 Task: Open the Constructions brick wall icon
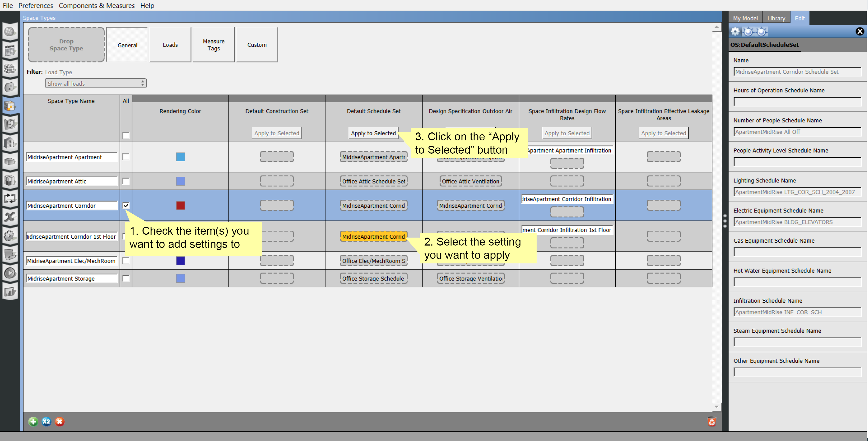[10, 69]
